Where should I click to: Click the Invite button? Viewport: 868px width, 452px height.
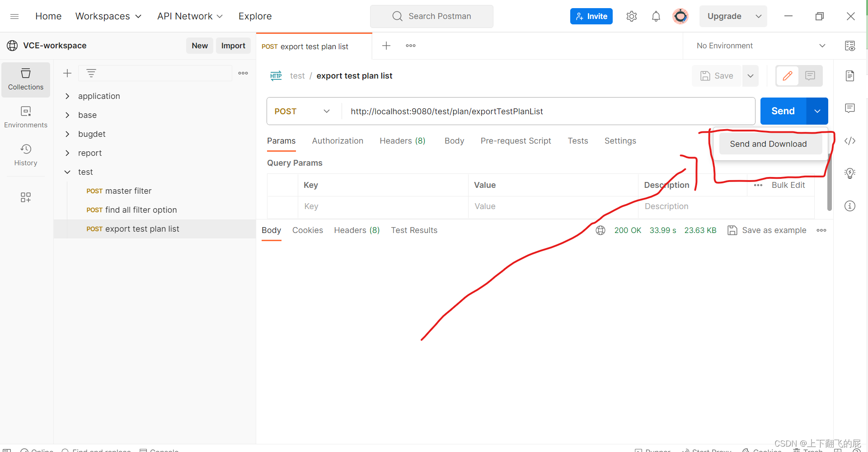[x=591, y=16]
